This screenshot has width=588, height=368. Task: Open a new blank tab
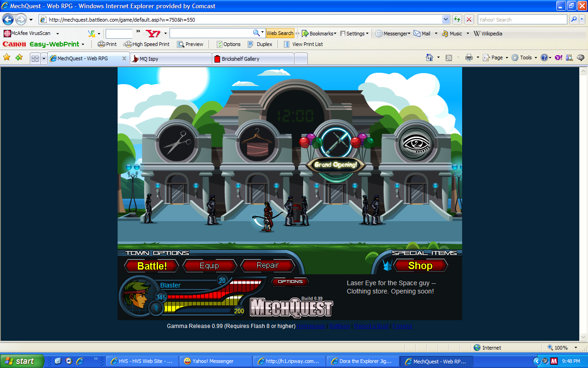(300, 59)
